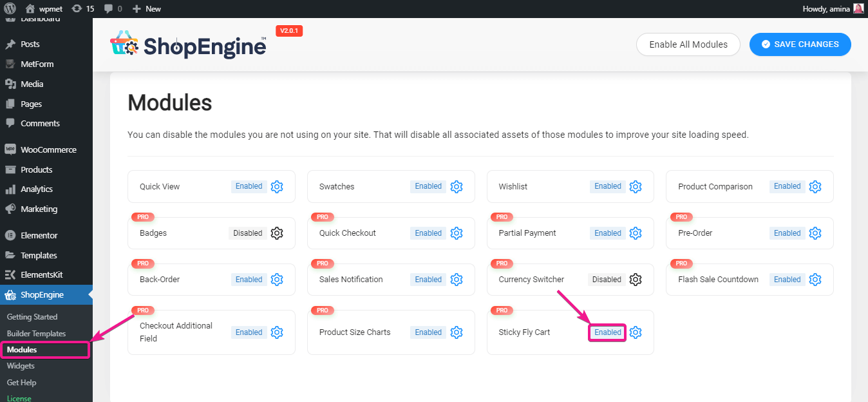Screen dimensions: 868x402
Task: Open settings gear for Flash Sale Countdown
Action: coord(815,280)
